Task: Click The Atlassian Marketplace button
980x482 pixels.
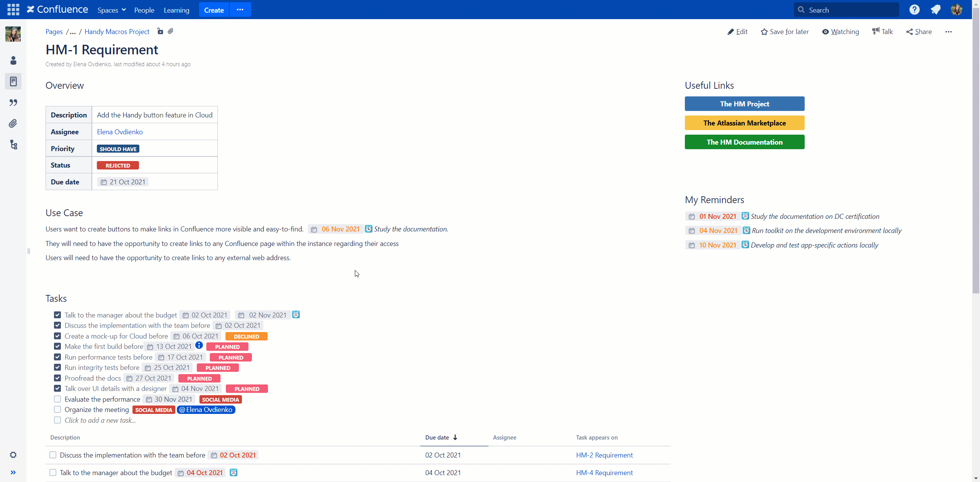Action: 744,123
